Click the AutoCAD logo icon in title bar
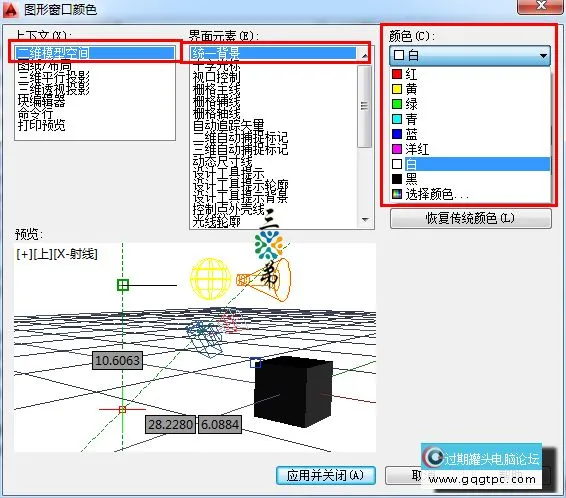Viewport: 566px width, 498px height. tap(10, 9)
